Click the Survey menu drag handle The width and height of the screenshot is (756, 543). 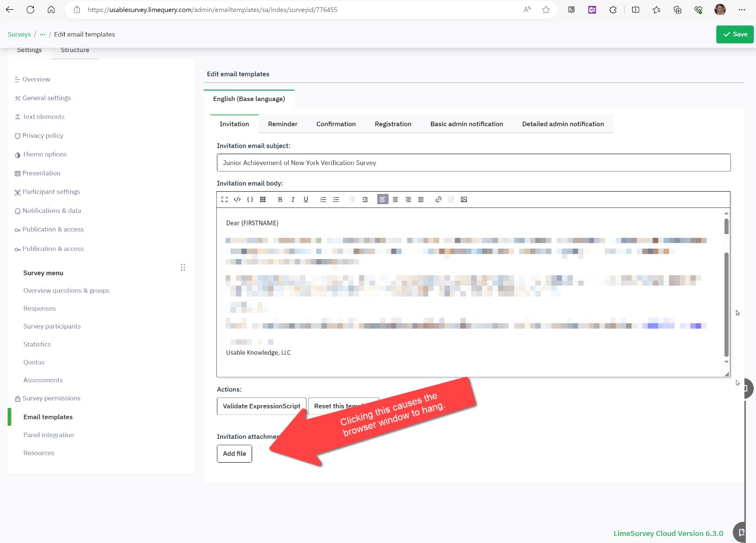coord(183,267)
